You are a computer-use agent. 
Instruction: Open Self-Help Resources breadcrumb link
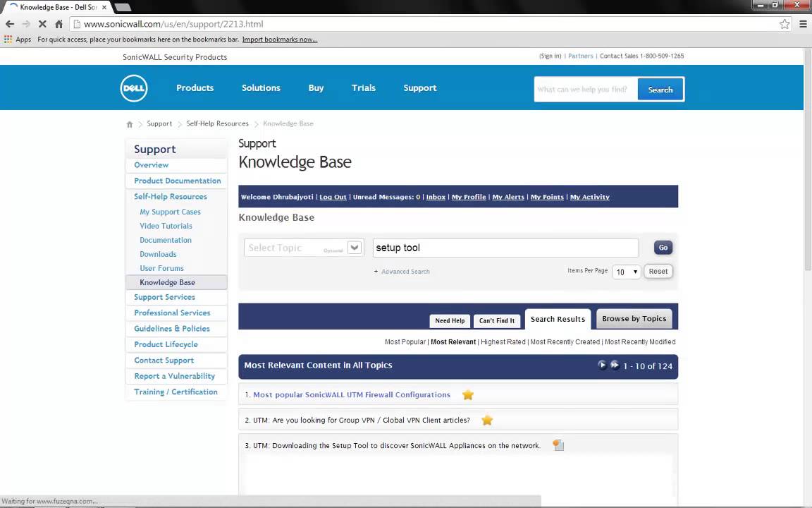pyautogui.click(x=218, y=124)
